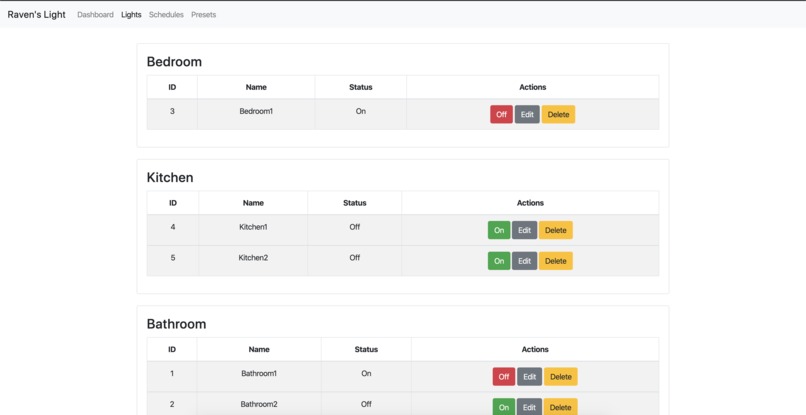This screenshot has height=415, width=806.
Task: Open the Lights nav item
Action: pyautogui.click(x=131, y=14)
